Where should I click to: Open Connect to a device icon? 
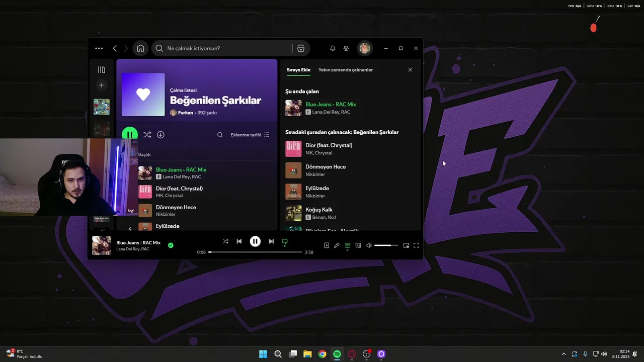pyautogui.click(x=358, y=245)
